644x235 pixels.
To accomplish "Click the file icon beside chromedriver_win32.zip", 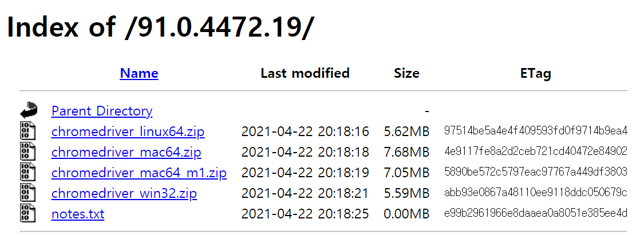I will [28, 193].
